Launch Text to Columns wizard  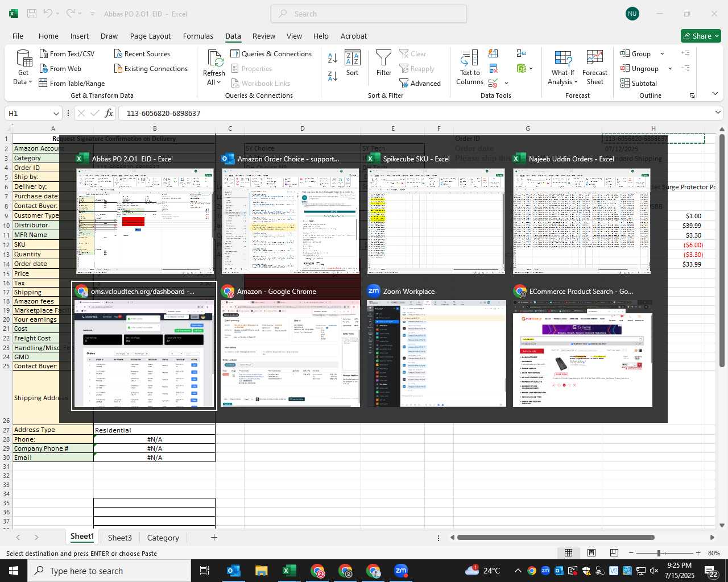[x=470, y=68]
